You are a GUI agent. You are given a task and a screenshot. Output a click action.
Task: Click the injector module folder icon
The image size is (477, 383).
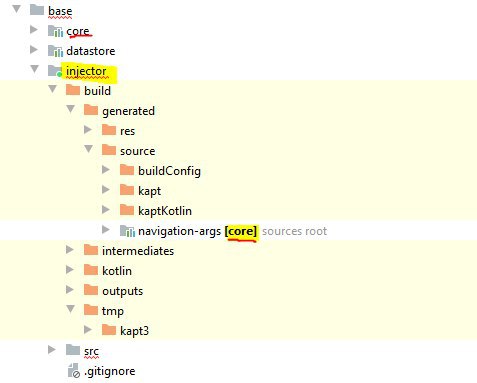pyautogui.click(x=55, y=71)
